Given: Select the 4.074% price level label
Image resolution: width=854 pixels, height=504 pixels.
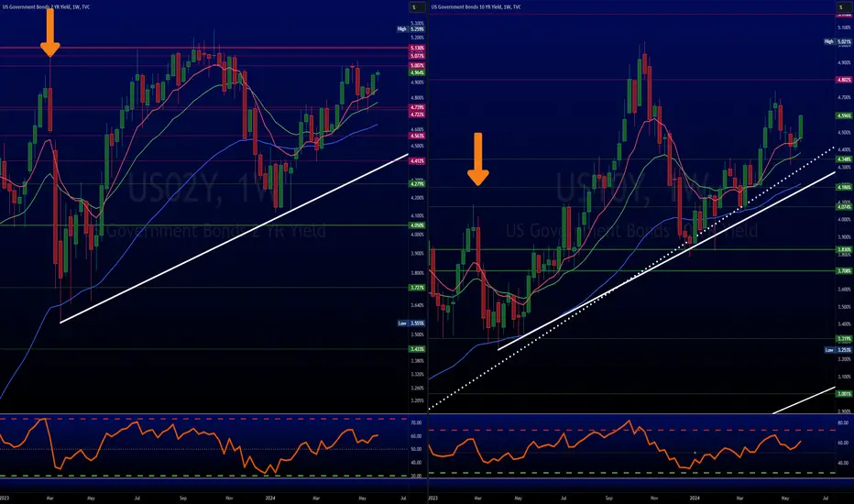Looking at the screenshot, I should pyautogui.click(x=844, y=207).
